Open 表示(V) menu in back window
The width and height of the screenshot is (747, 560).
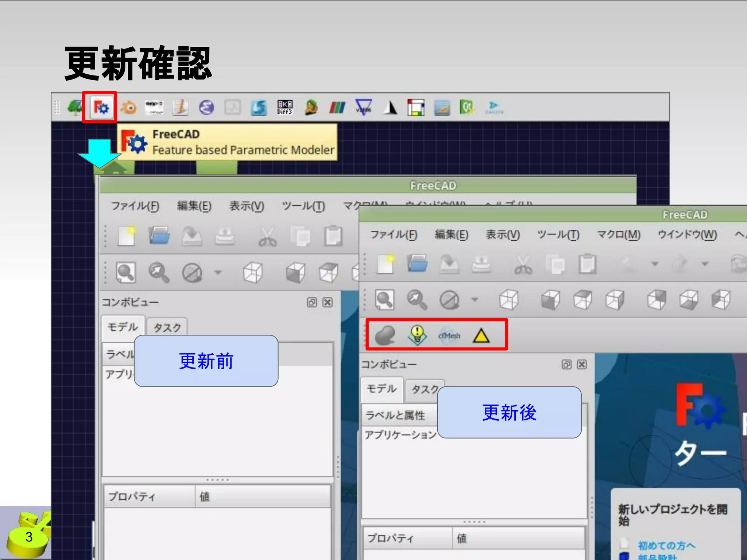(x=247, y=206)
